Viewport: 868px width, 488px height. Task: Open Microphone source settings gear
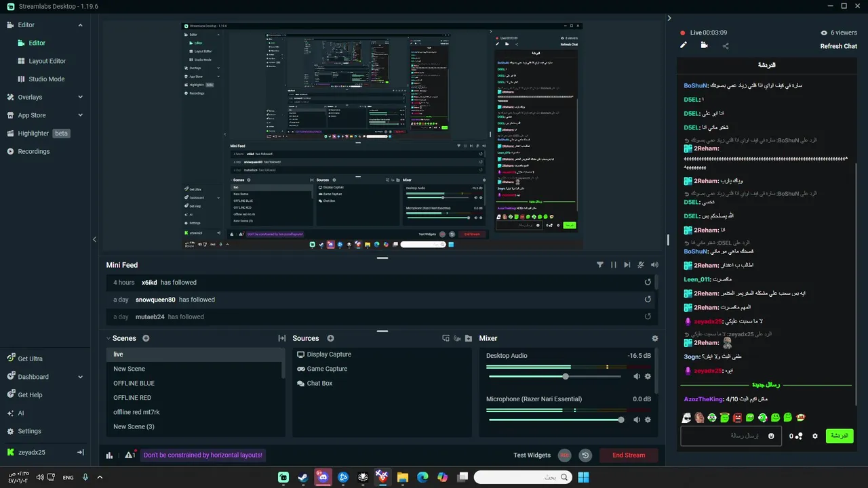[648, 420]
